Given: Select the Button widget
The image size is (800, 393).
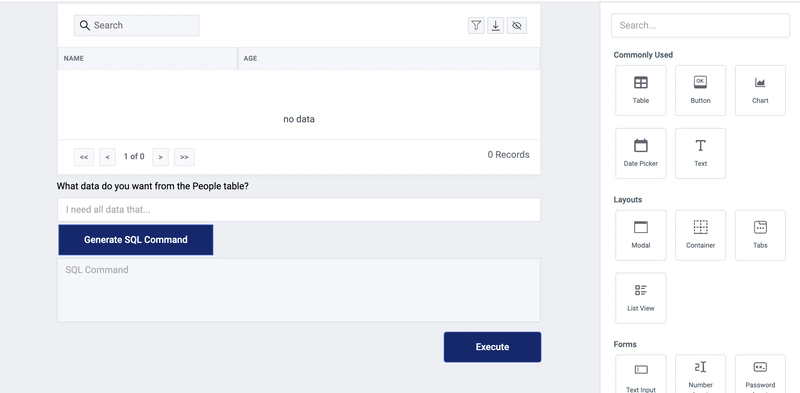Looking at the screenshot, I should (x=700, y=90).
